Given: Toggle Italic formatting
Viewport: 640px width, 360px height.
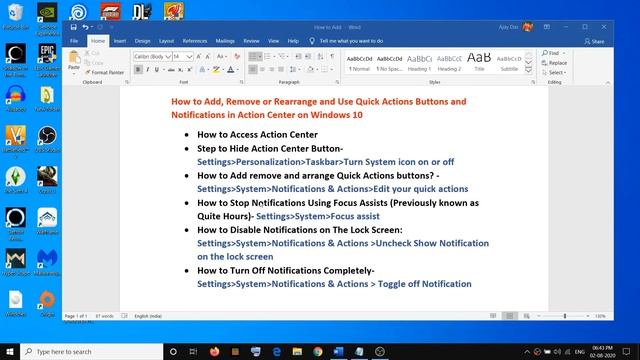Looking at the screenshot, I should 147,70.
